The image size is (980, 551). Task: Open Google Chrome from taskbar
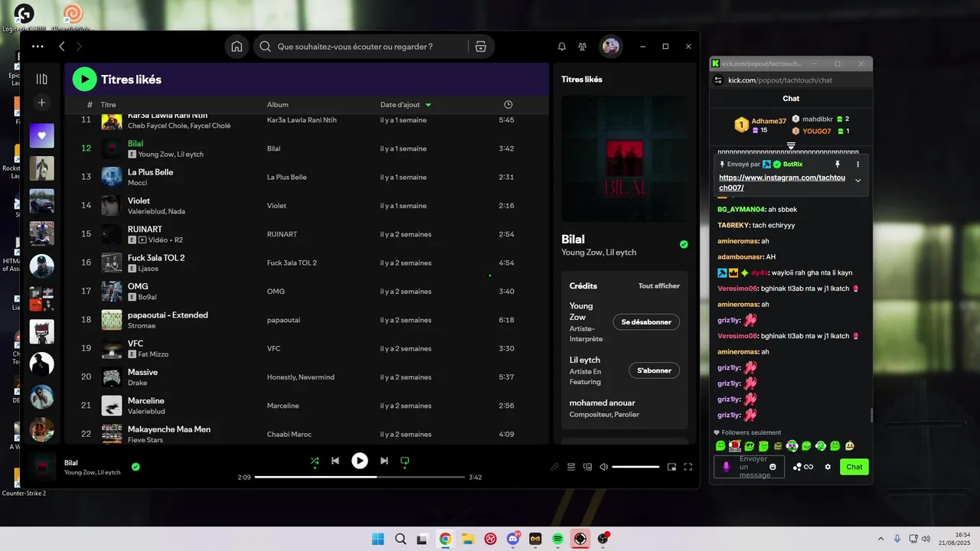point(446,539)
